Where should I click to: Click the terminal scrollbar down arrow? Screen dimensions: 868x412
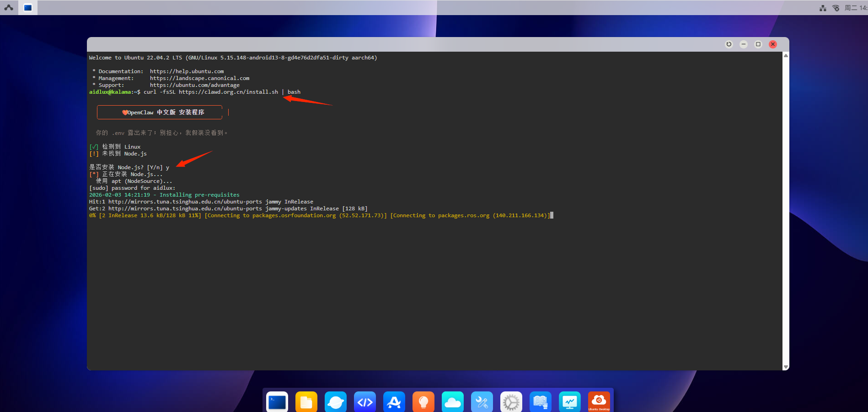(786, 367)
